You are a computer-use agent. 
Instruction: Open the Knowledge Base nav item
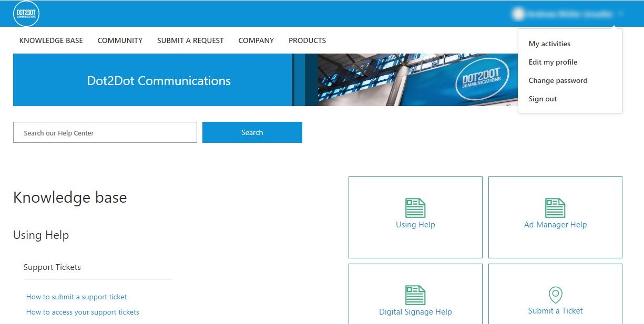[x=51, y=40]
